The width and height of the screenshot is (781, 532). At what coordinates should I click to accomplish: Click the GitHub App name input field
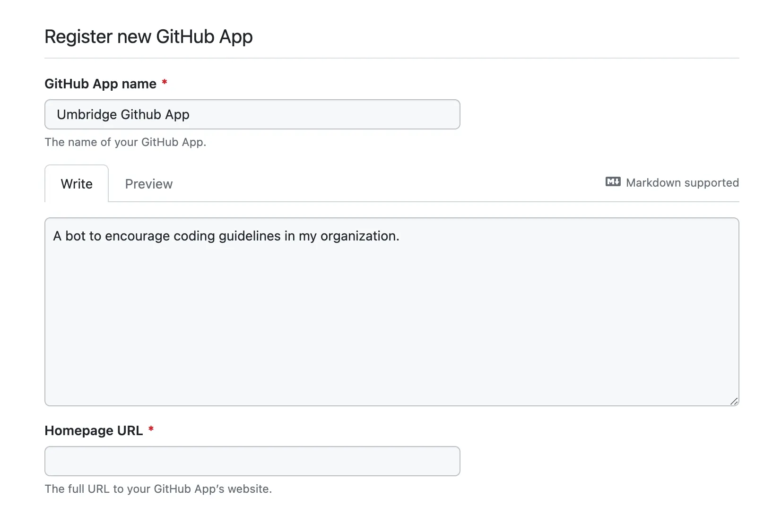click(x=252, y=114)
